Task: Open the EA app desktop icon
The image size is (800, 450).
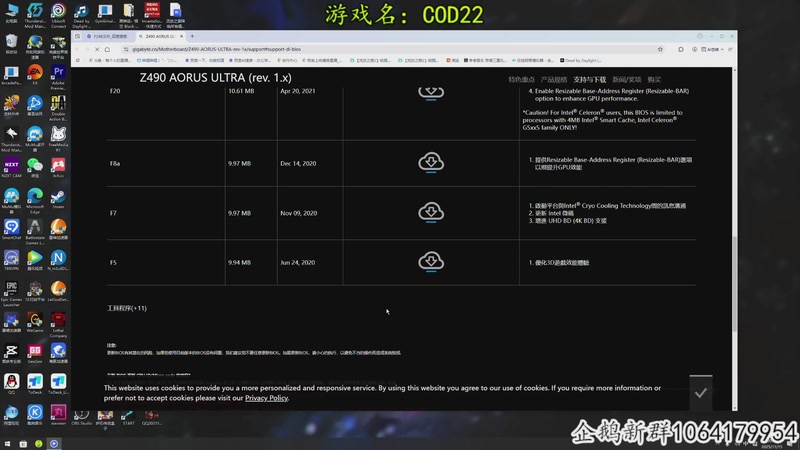Action: click(35, 74)
